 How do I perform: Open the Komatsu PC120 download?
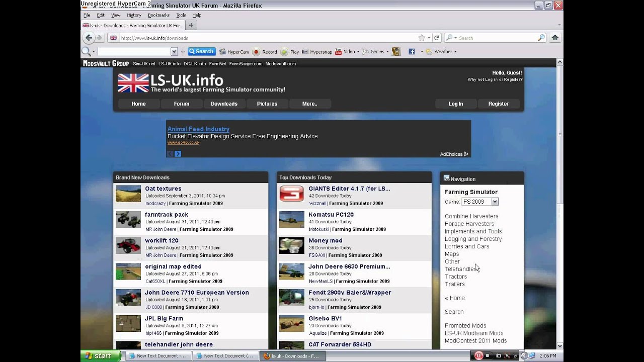[x=331, y=215]
